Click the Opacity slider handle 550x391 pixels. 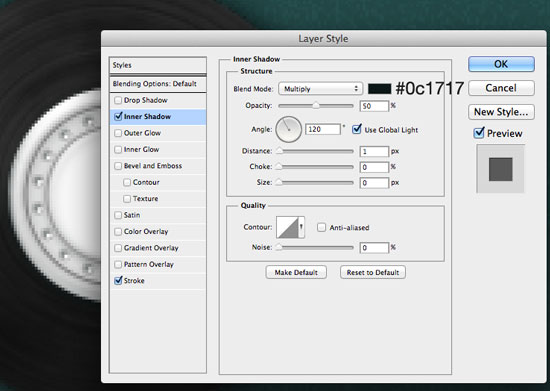tap(316, 105)
